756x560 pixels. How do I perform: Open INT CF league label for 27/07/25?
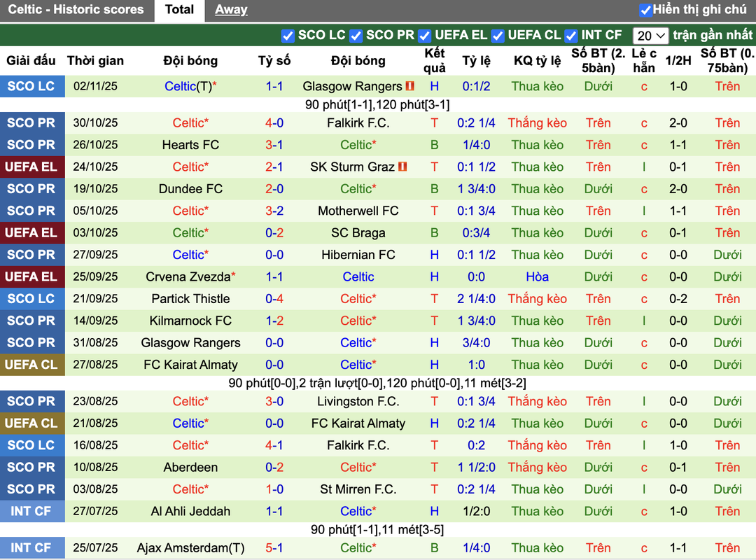coord(31,511)
